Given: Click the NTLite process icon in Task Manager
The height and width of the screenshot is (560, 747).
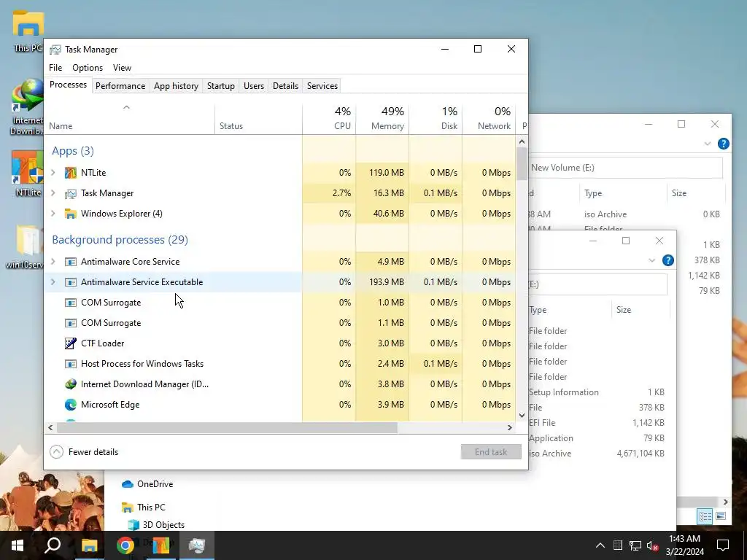Looking at the screenshot, I should 71,172.
